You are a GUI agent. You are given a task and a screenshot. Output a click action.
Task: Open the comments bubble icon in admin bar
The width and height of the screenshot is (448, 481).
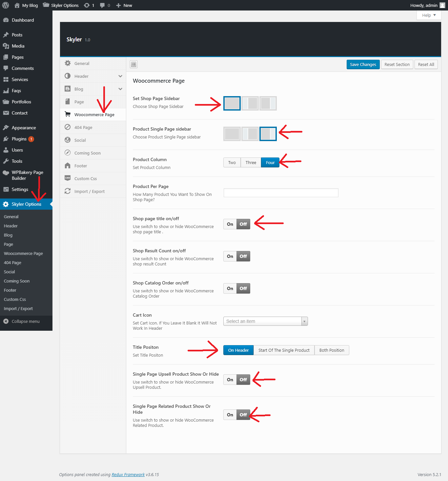click(102, 5)
